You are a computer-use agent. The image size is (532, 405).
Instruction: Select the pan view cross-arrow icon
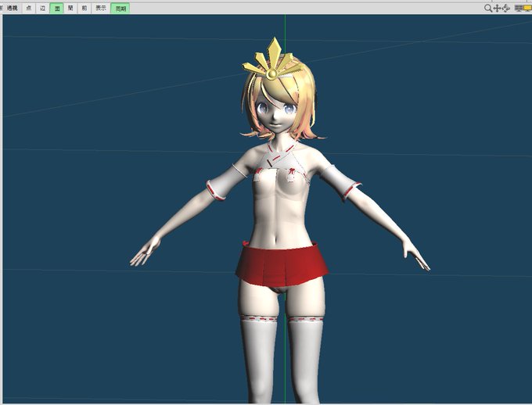[x=497, y=8]
